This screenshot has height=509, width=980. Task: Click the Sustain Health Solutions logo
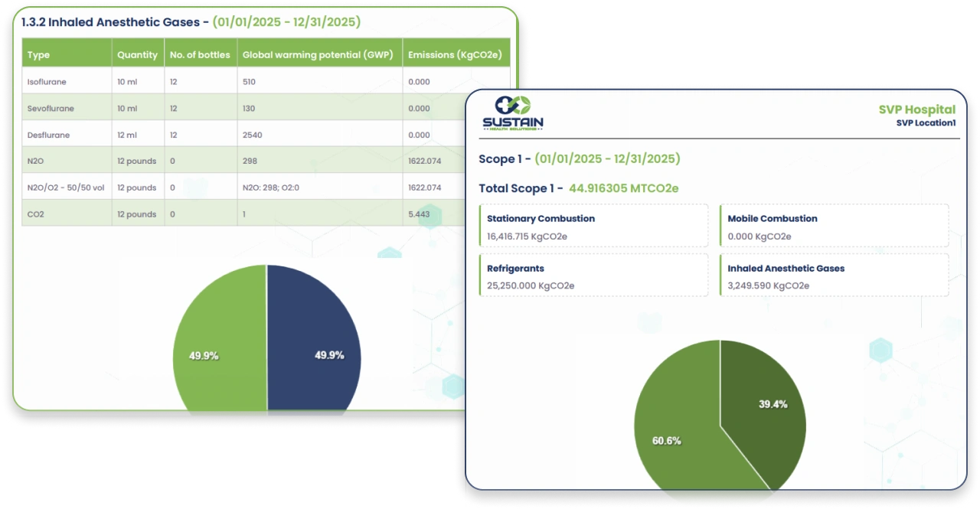(512, 113)
